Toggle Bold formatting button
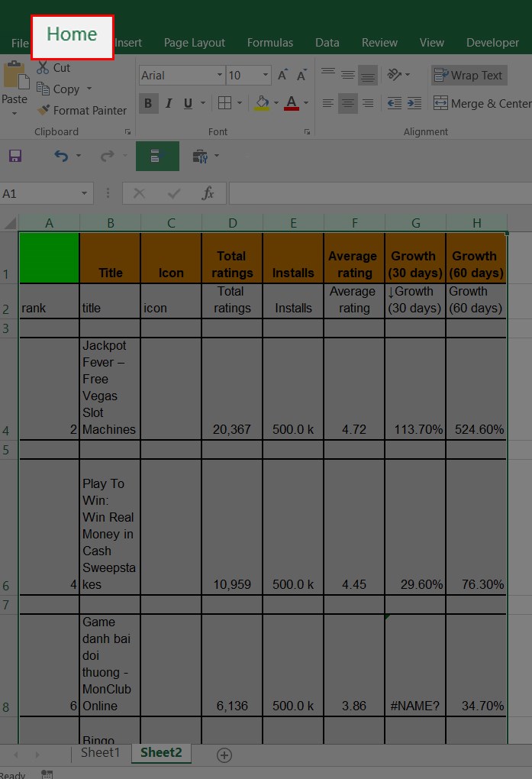This screenshot has width=532, height=779. pos(148,103)
